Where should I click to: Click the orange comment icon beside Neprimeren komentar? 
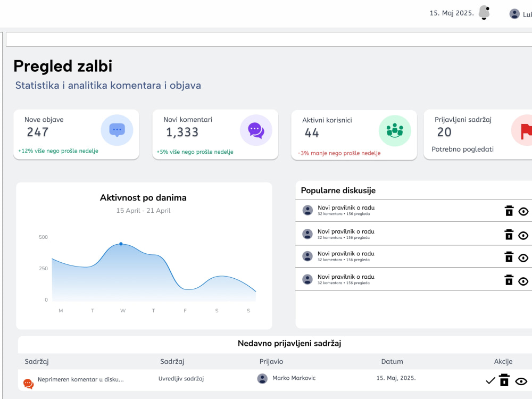[29, 384]
